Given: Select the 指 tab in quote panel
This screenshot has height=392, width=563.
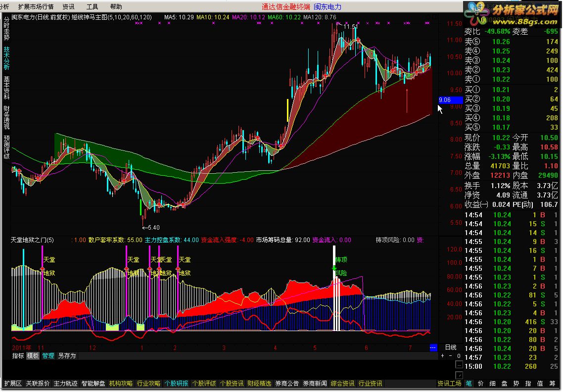Looking at the screenshot, I should coord(528,384).
